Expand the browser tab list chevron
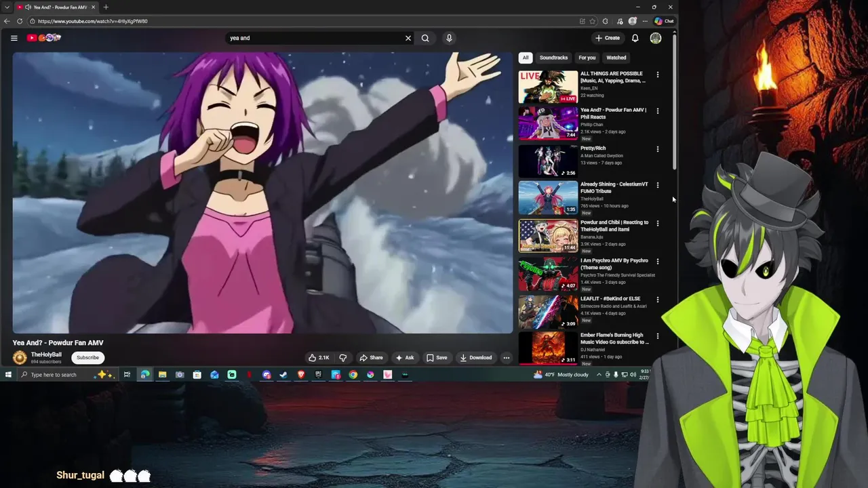 pos(7,7)
